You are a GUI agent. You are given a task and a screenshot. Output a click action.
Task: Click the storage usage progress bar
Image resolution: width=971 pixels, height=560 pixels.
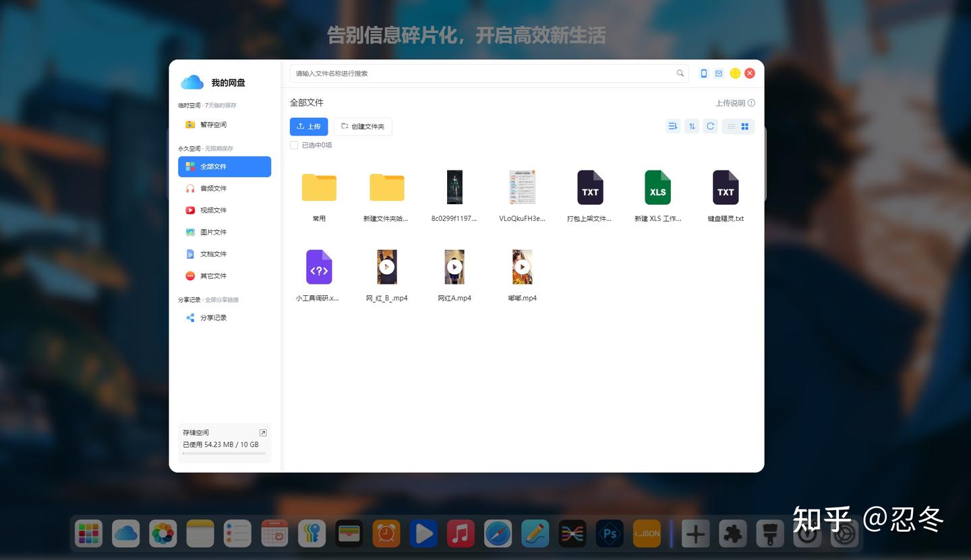[225, 454]
